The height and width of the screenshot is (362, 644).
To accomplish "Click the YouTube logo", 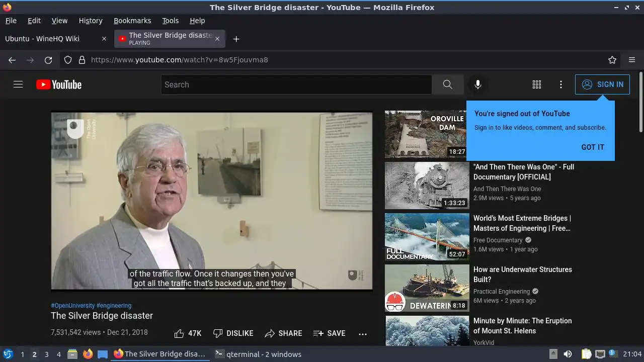I will pos(59,84).
